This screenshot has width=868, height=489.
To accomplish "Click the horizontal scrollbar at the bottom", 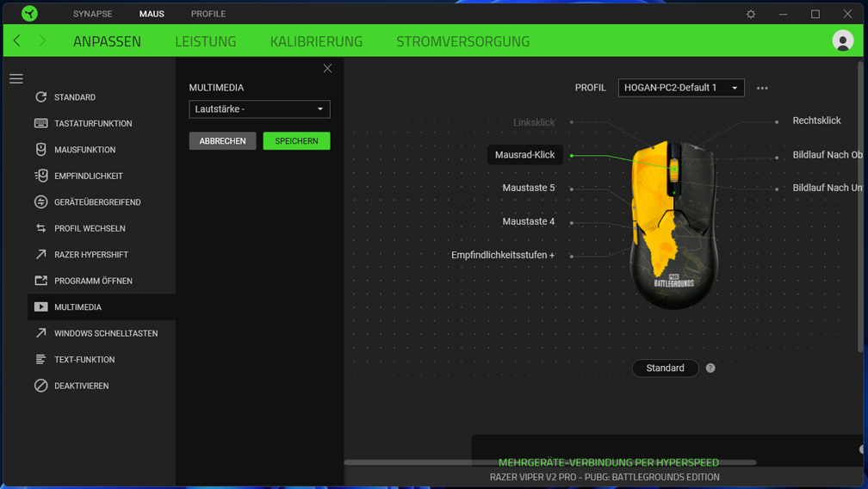I will point(549,462).
